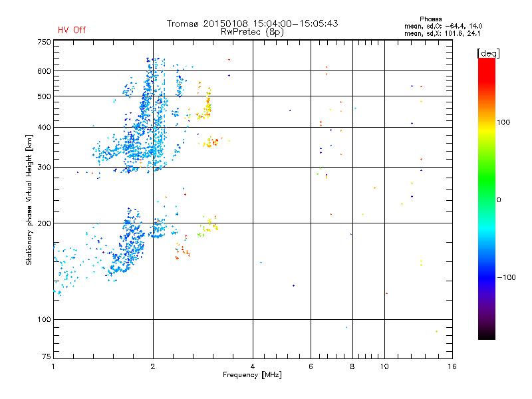Click colorbar tick label 0
The height and width of the screenshot is (399, 532).
click(x=499, y=200)
